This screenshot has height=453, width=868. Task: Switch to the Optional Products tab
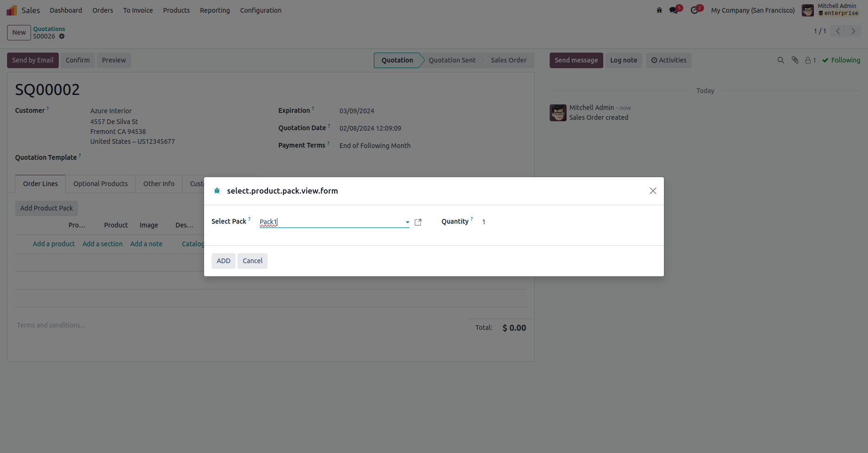(101, 184)
